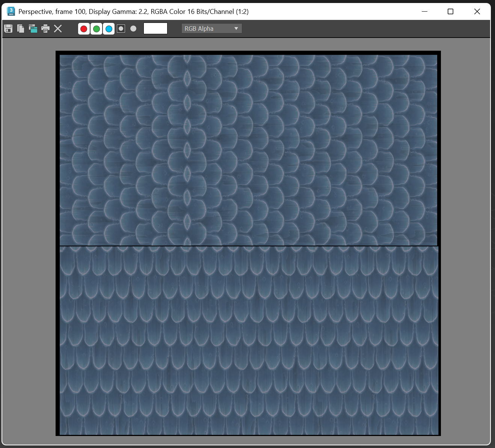The width and height of the screenshot is (495, 448).
Task: Print the rendered image
Action: tap(45, 29)
